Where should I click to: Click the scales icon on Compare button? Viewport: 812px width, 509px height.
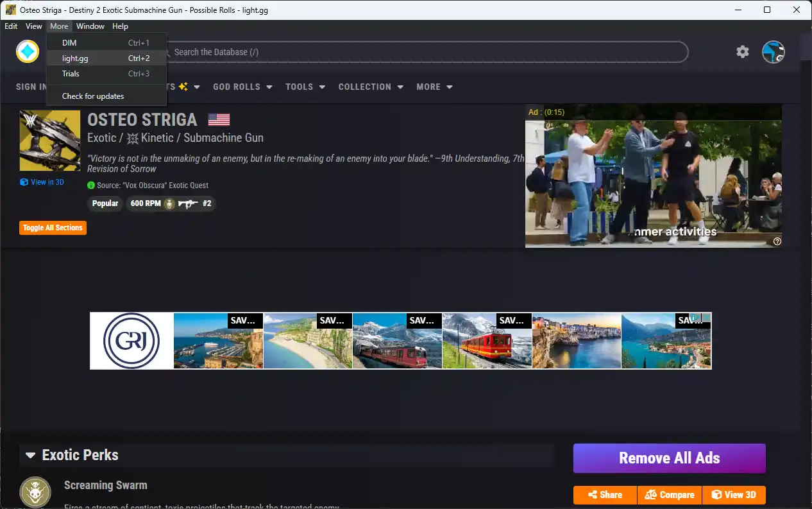click(650, 495)
